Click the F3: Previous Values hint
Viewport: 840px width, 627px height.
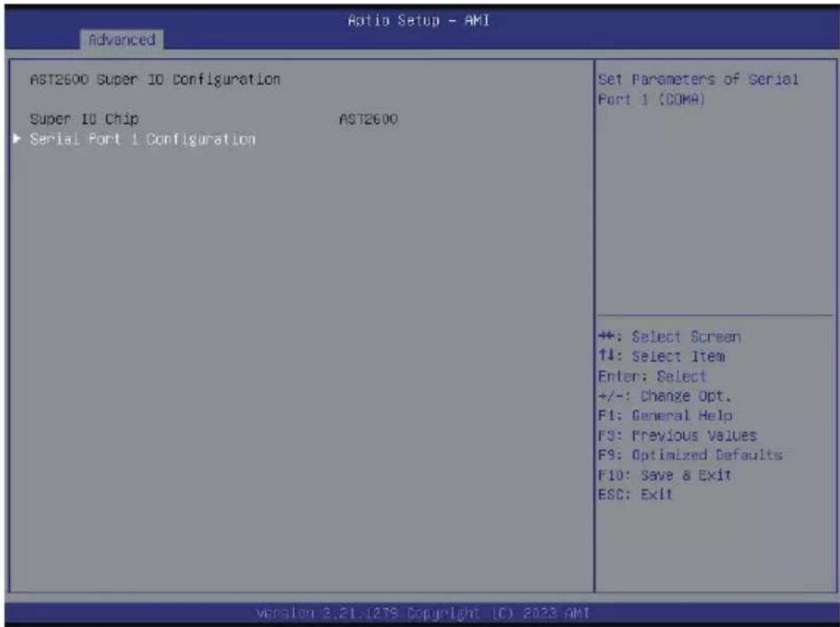[x=677, y=436]
